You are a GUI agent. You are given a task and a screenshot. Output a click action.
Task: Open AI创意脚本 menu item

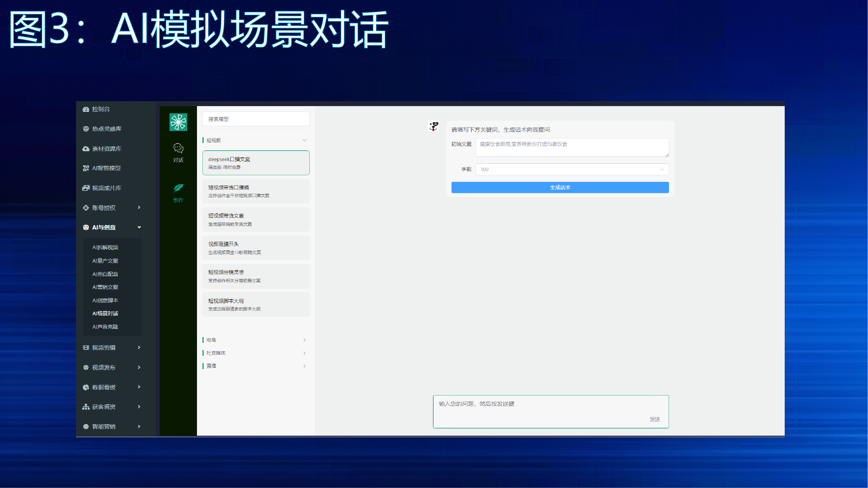pyautogui.click(x=105, y=300)
